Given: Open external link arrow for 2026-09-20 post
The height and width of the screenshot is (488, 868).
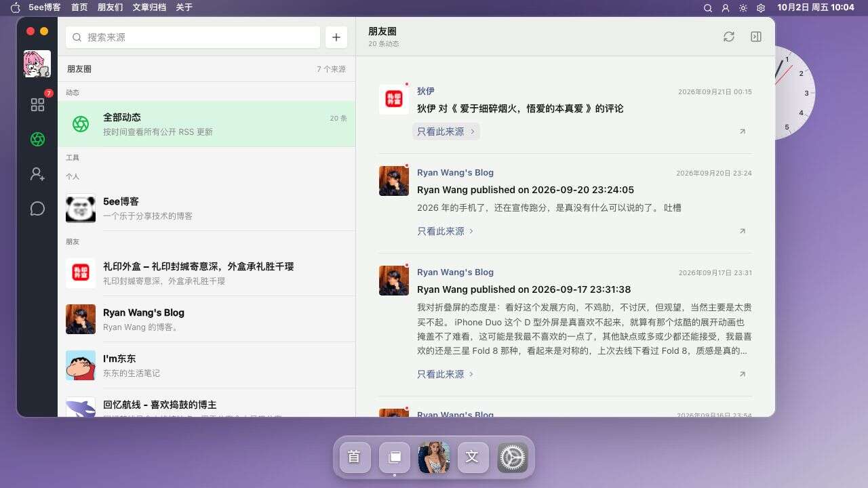Looking at the screenshot, I should (x=743, y=231).
